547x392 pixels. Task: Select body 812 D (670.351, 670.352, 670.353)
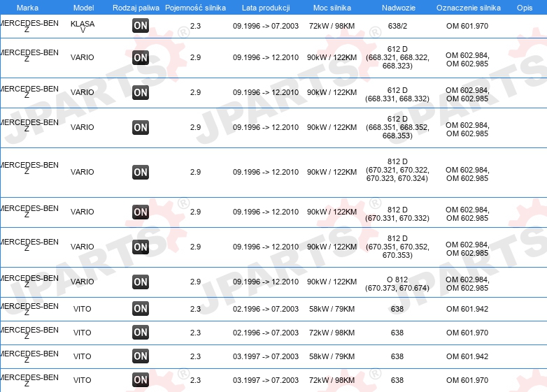(x=397, y=247)
